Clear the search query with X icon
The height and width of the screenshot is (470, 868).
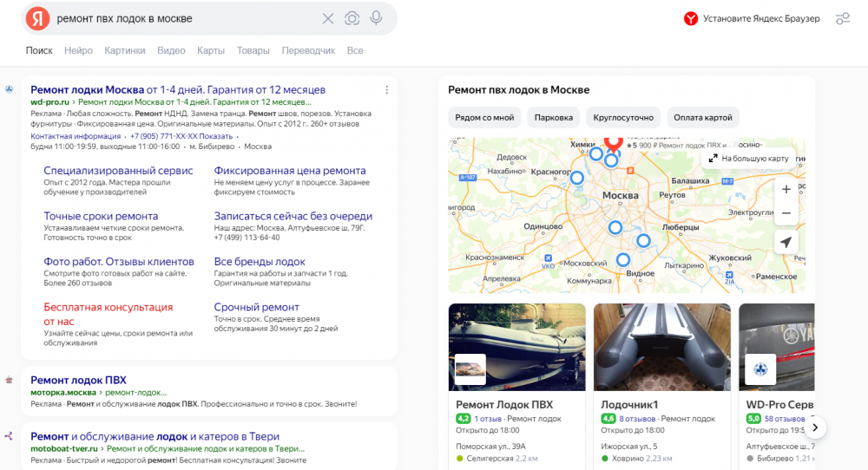(328, 18)
